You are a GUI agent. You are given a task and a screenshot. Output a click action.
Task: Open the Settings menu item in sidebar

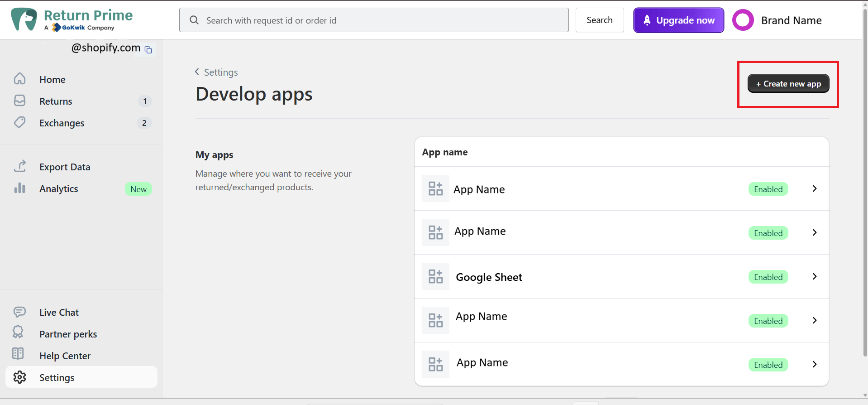[81, 377]
